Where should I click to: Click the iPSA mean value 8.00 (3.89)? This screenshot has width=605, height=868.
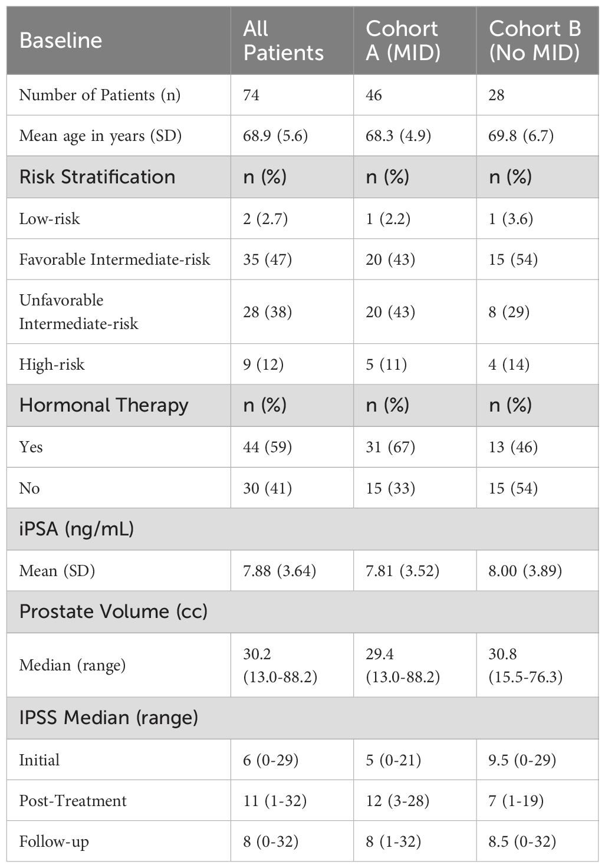[x=525, y=571]
